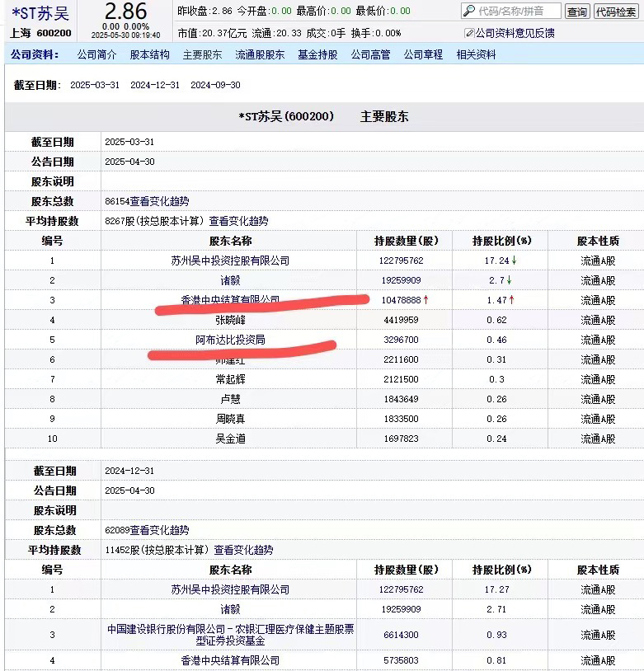Select holding ratio 17.27
The height and width of the screenshot is (671, 644).
(496, 589)
